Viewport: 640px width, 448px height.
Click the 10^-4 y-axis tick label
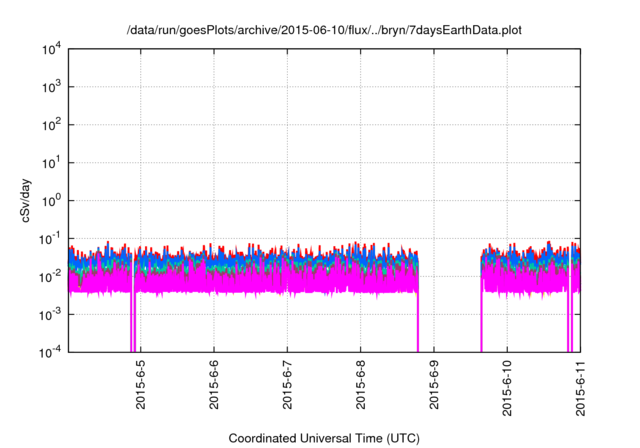50,352
